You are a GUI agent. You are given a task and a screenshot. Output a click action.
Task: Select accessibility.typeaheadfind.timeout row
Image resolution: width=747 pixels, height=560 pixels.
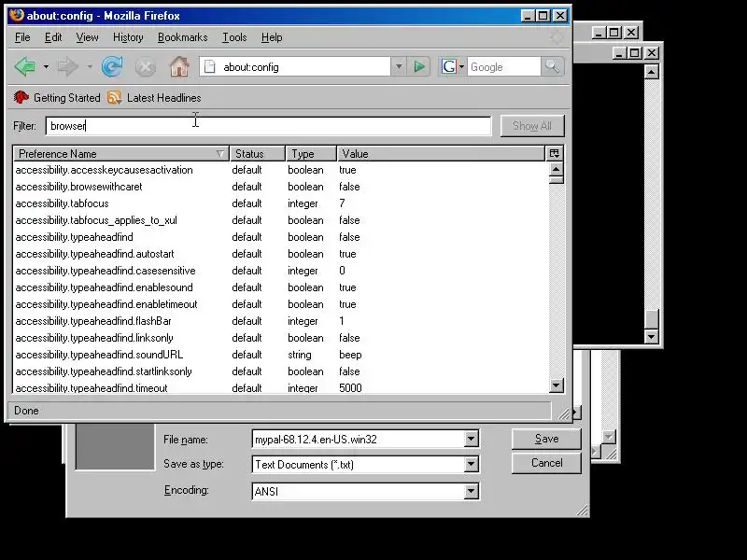point(281,387)
